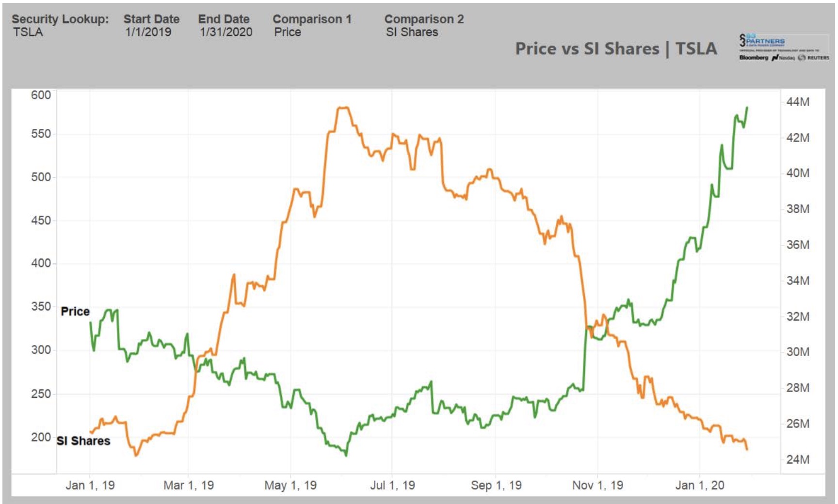Click the Price vs SI Shares title
The width and height of the screenshot is (838, 504).
(x=615, y=49)
